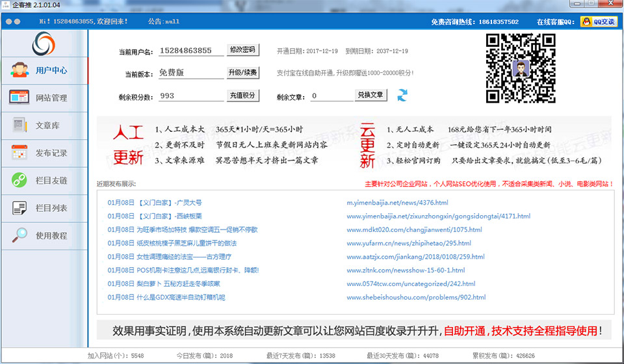Open the 爆款空调五一促销不停歇 post

point(182,229)
